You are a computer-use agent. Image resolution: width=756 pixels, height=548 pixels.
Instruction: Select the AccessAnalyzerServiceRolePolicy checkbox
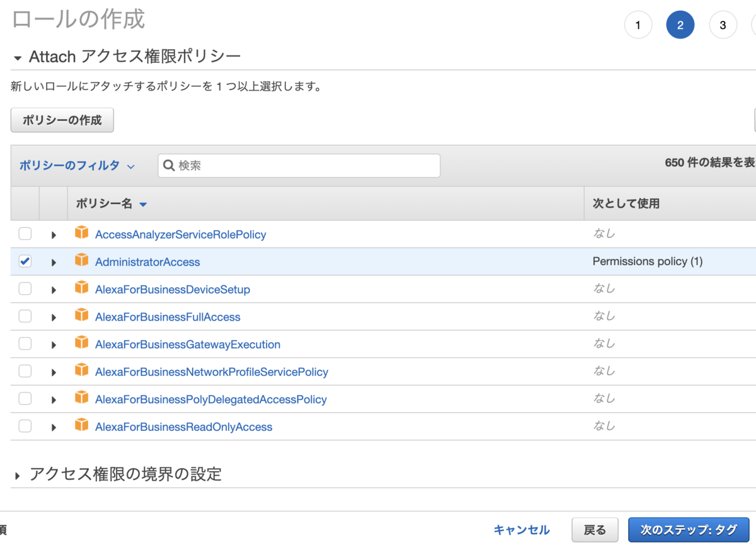(25, 233)
